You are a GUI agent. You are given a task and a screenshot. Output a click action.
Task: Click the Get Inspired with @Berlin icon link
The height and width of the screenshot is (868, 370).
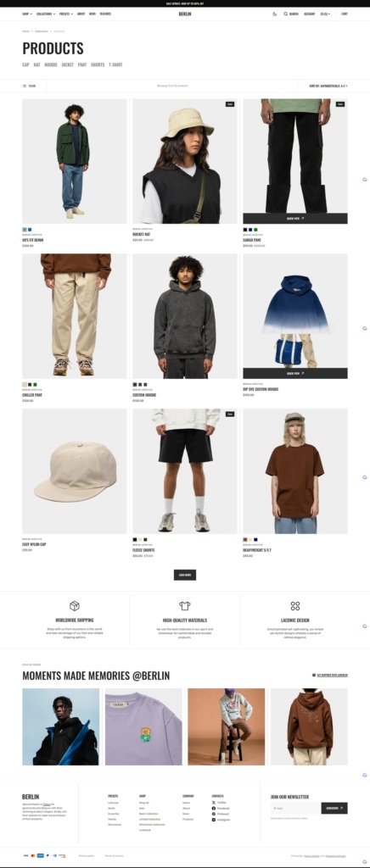pos(314,676)
